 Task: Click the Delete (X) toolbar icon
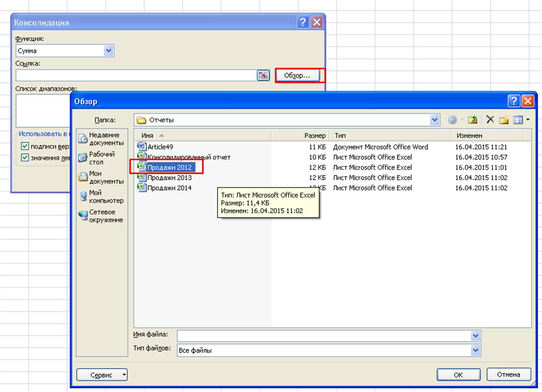click(490, 120)
